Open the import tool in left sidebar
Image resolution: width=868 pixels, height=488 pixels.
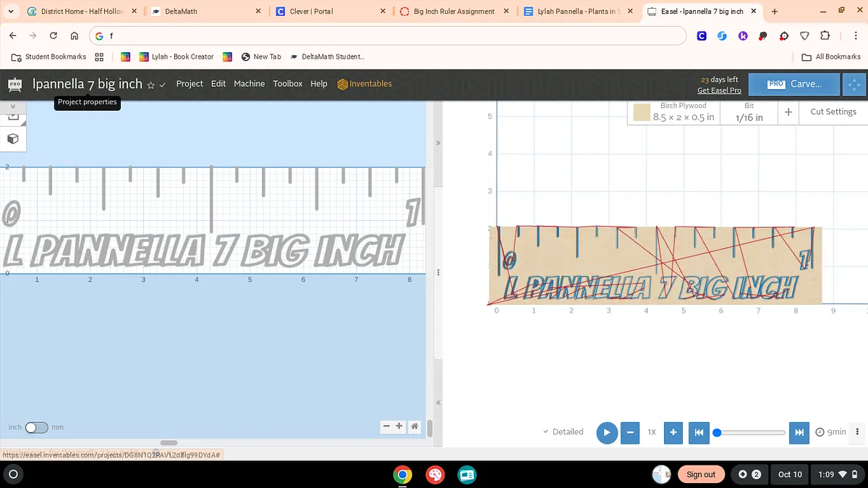(12, 117)
